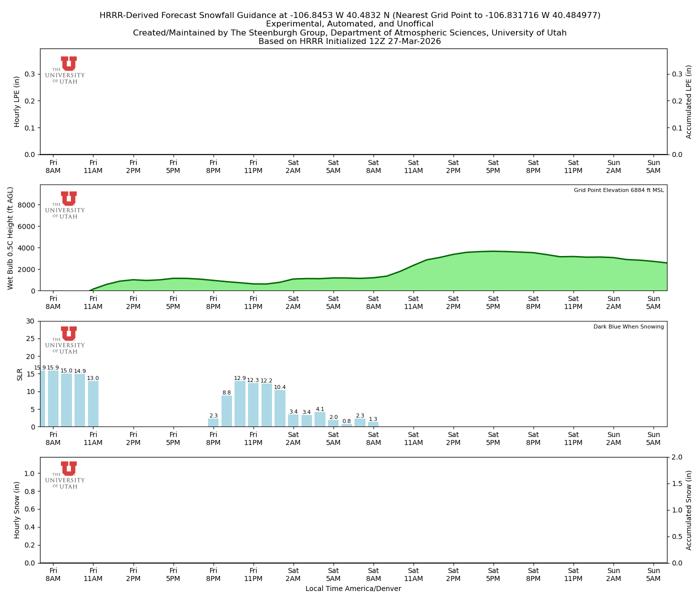Click the SLR bar labeled 15.0
Viewport: 700px width, 600px height.
point(66,400)
